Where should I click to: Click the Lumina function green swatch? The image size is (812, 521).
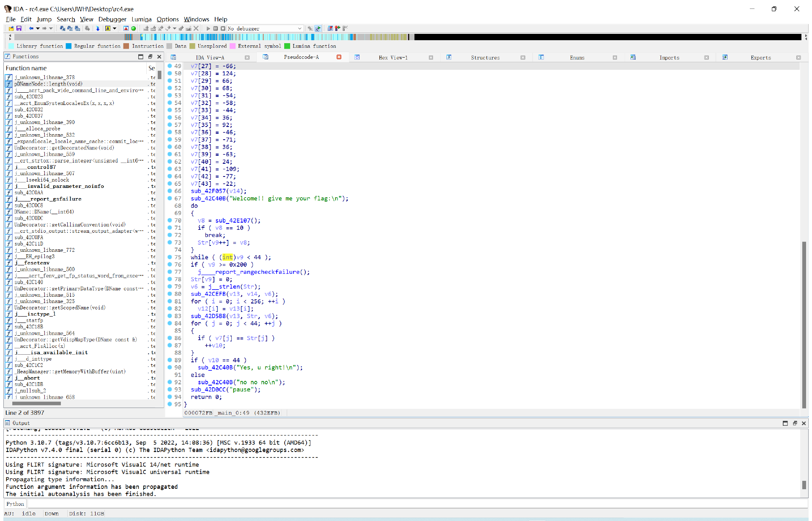[x=287, y=46]
